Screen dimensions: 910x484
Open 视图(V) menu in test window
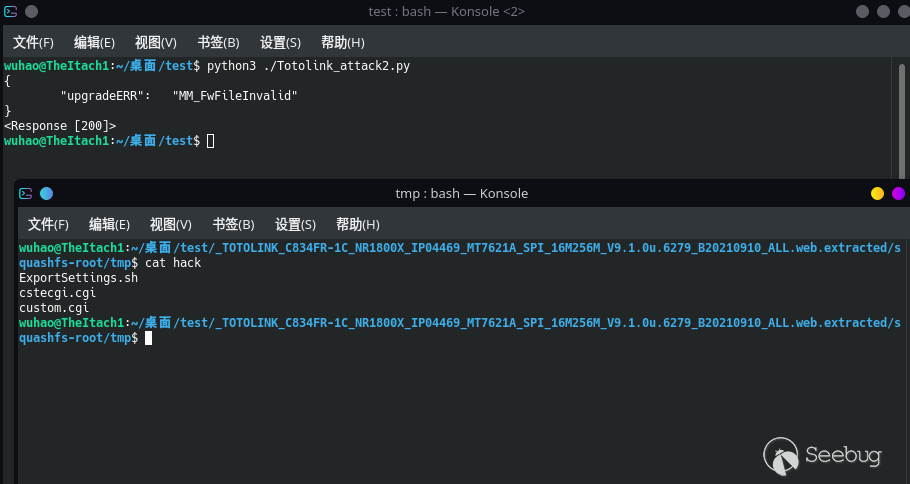[x=156, y=43]
